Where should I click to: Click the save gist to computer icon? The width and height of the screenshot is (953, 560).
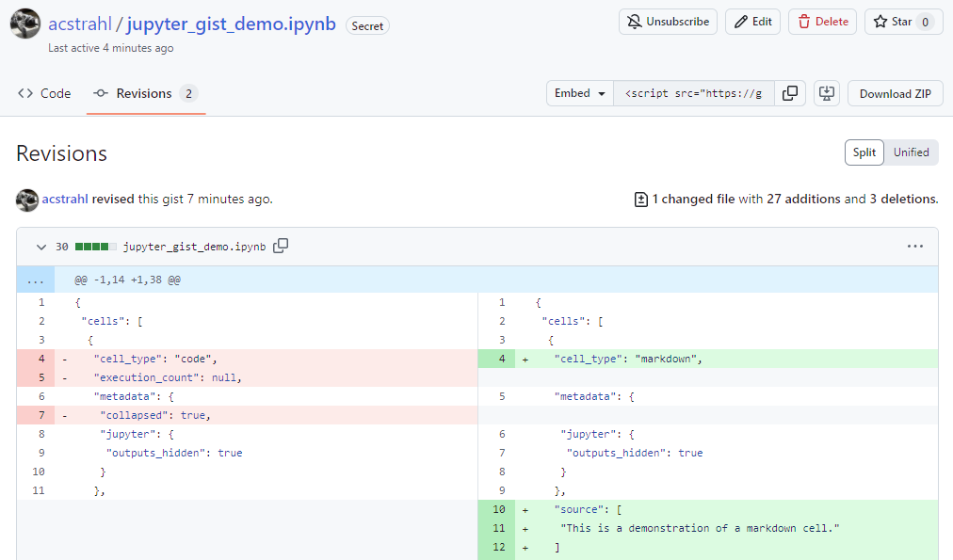pos(827,93)
